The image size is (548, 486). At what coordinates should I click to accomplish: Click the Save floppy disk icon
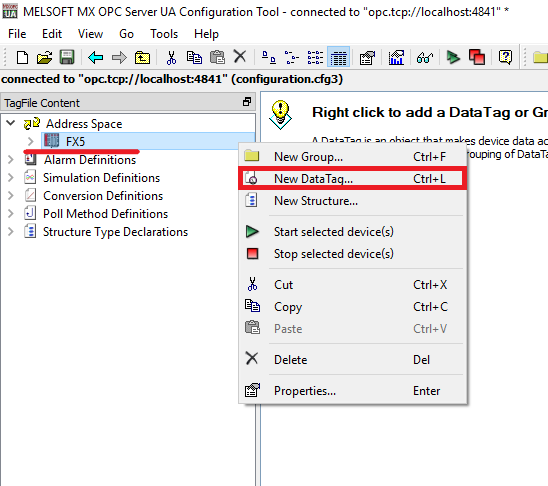(x=67, y=57)
